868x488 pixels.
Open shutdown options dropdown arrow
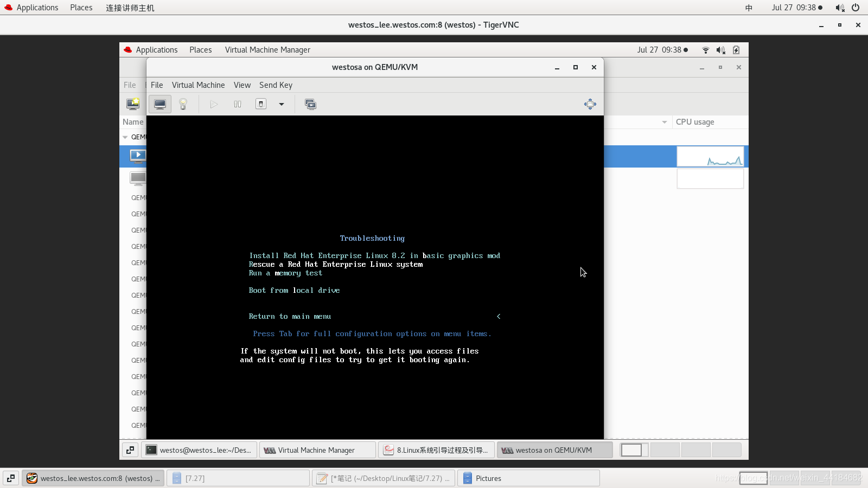coord(282,104)
